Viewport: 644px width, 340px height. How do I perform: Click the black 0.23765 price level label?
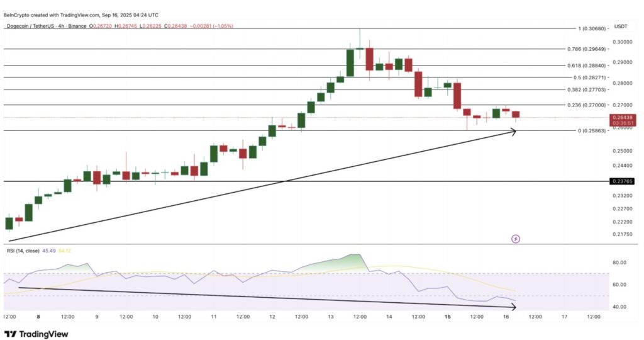pyautogui.click(x=623, y=181)
